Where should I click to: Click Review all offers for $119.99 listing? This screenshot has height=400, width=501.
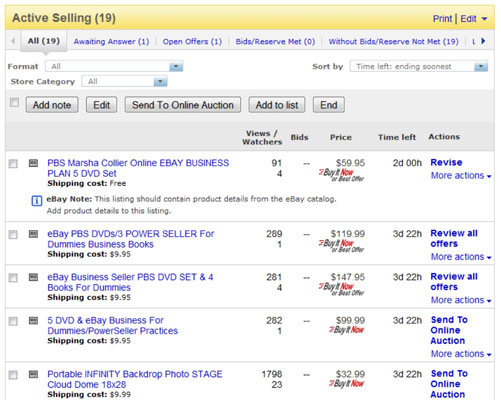point(454,238)
